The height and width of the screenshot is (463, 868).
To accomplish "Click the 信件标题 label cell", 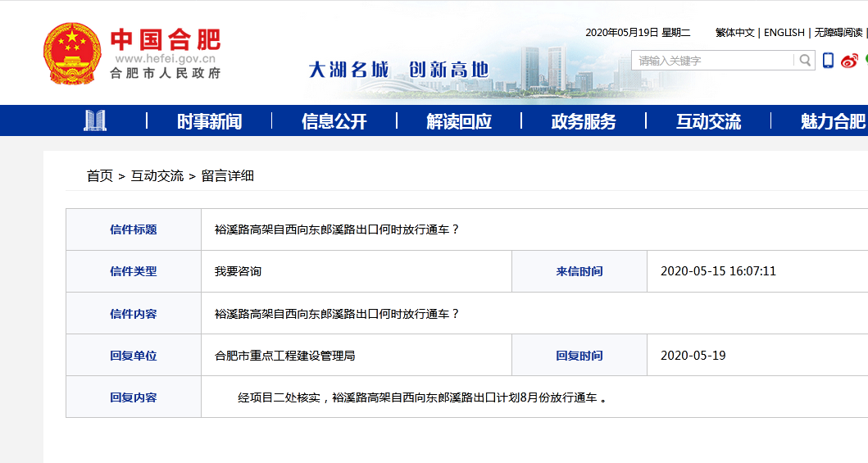I will (134, 229).
